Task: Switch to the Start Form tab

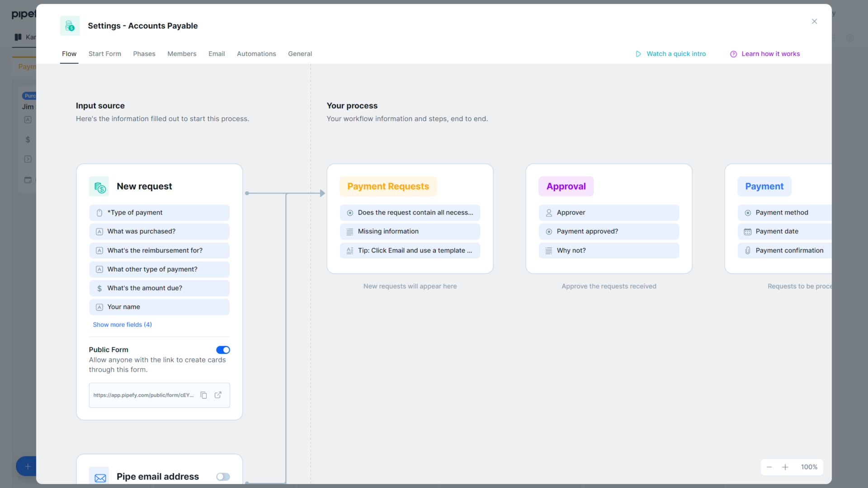Action: (x=104, y=54)
